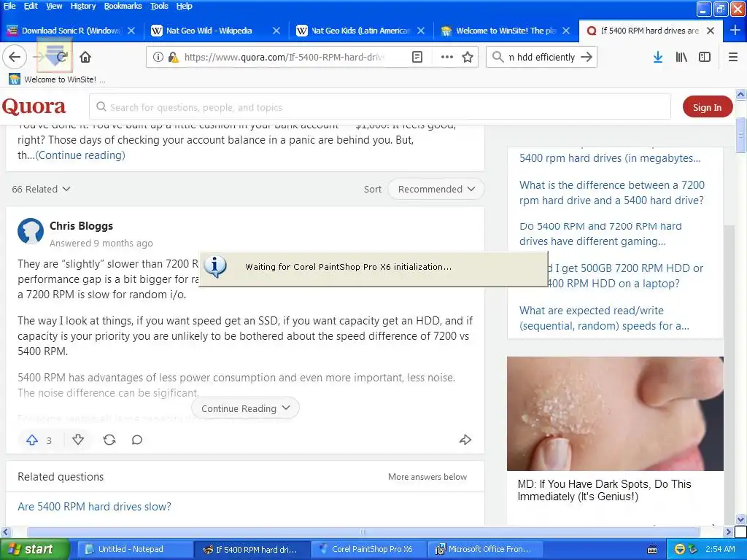Image resolution: width=747 pixels, height=560 pixels.
Task: Open different gaming performance question link
Action: tap(600, 234)
